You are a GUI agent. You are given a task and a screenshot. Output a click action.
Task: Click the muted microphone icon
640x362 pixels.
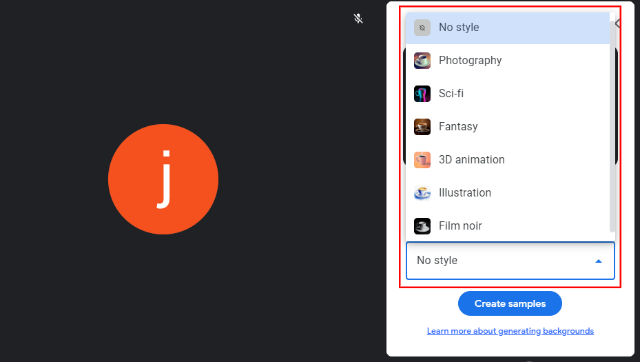pyautogui.click(x=358, y=18)
